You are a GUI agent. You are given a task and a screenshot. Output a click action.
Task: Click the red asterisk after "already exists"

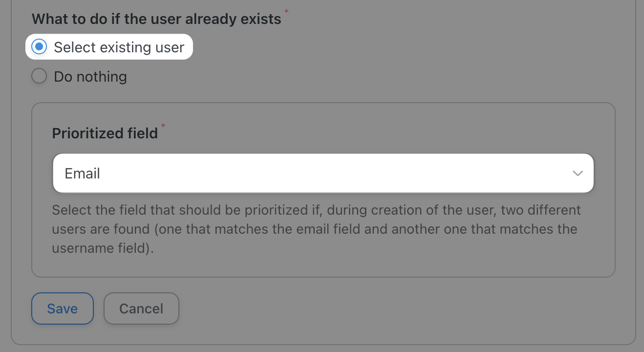coord(286,11)
